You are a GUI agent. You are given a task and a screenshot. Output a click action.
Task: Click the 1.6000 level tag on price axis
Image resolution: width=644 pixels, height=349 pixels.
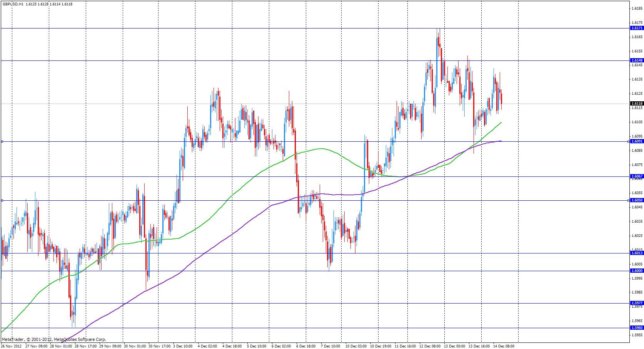(x=637, y=271)
